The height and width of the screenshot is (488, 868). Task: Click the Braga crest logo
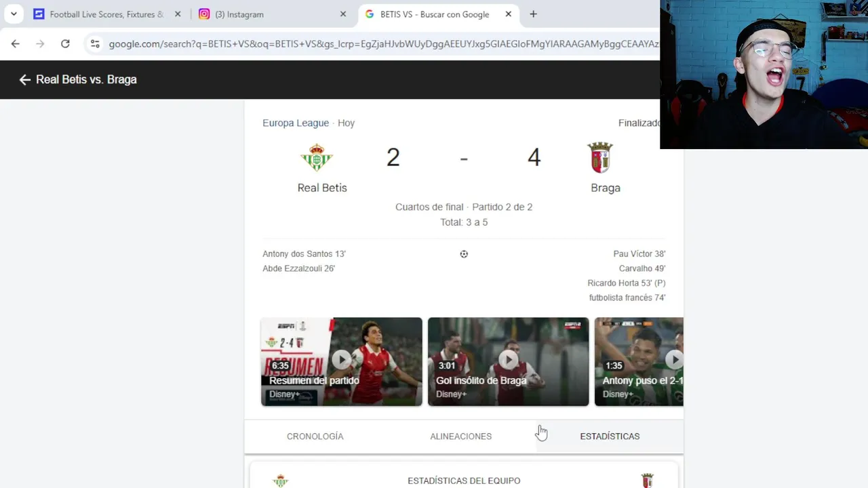(600, 158)
